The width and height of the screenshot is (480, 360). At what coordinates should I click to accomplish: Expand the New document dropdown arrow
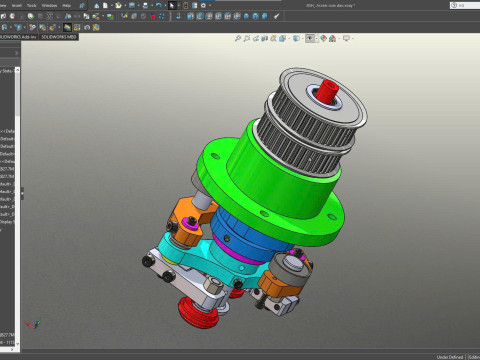click(111, 6)
